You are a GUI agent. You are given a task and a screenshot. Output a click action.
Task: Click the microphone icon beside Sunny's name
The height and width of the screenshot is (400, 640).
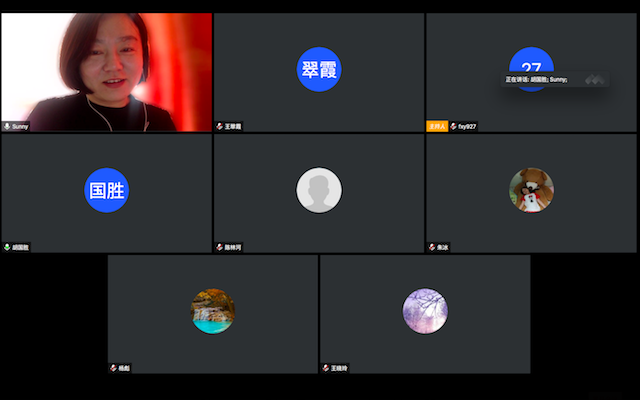point(7,126)
